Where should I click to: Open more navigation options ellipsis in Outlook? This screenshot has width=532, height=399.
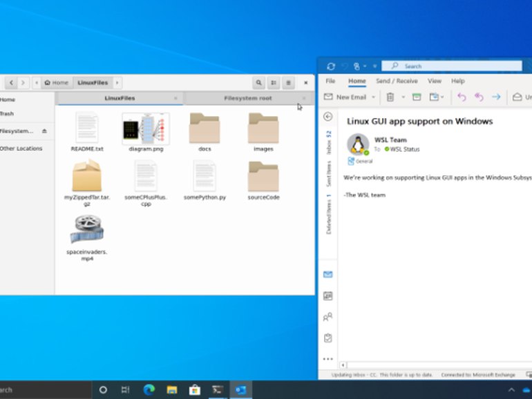click(327, 359)
